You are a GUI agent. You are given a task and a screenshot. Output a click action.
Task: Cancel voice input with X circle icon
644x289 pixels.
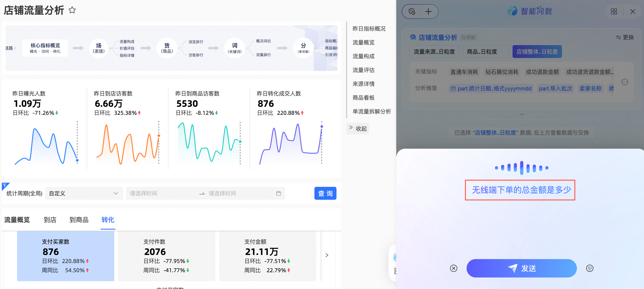(453, 268)
